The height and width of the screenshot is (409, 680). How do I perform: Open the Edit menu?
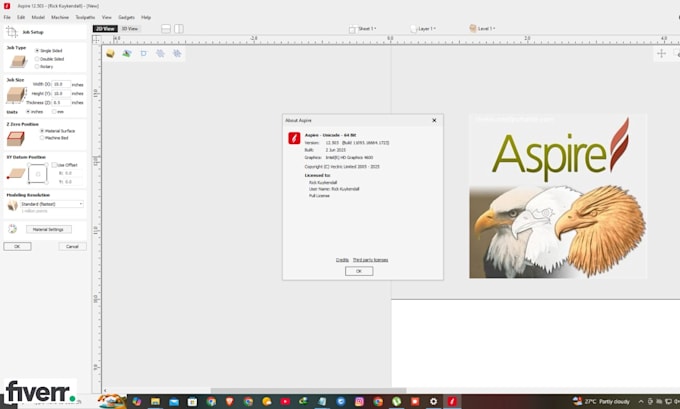(21, 17)
